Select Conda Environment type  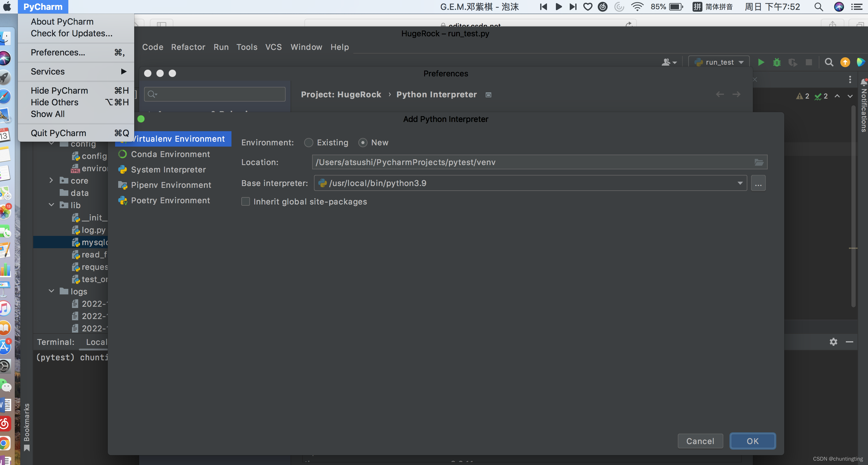(170, 154)
